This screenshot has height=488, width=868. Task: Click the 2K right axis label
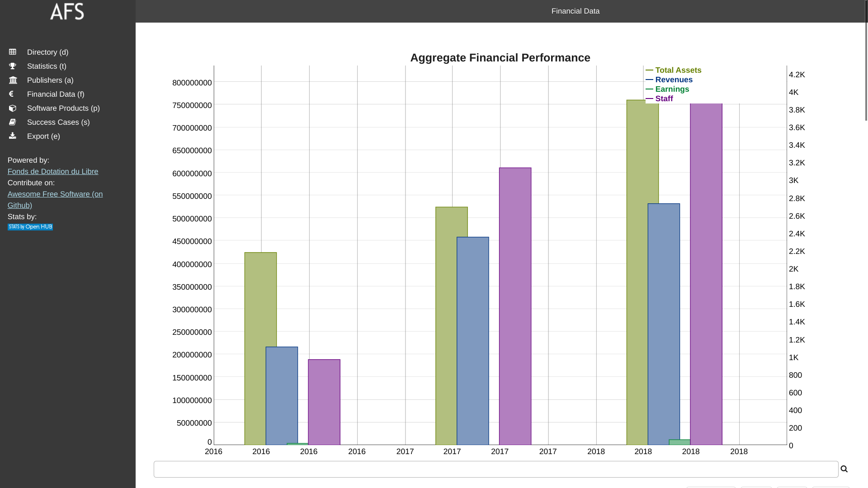pyautogui.click(x=794, y=269)
